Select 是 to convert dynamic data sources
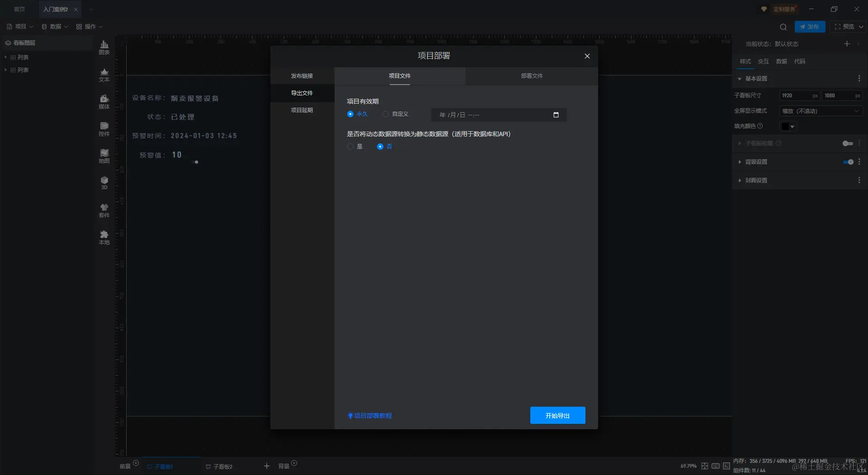 [350, 147]
